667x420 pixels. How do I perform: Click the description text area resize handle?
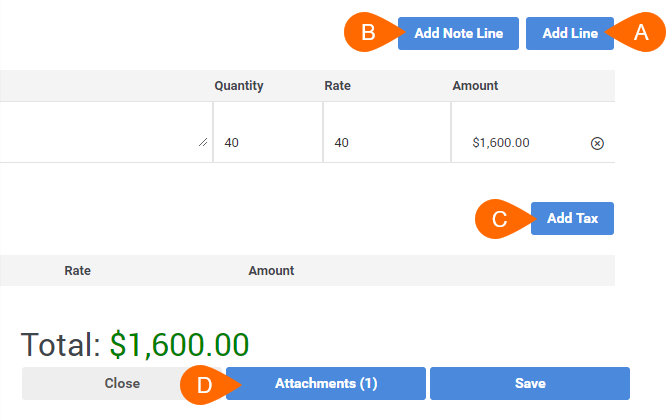click(x=203, y=142)
